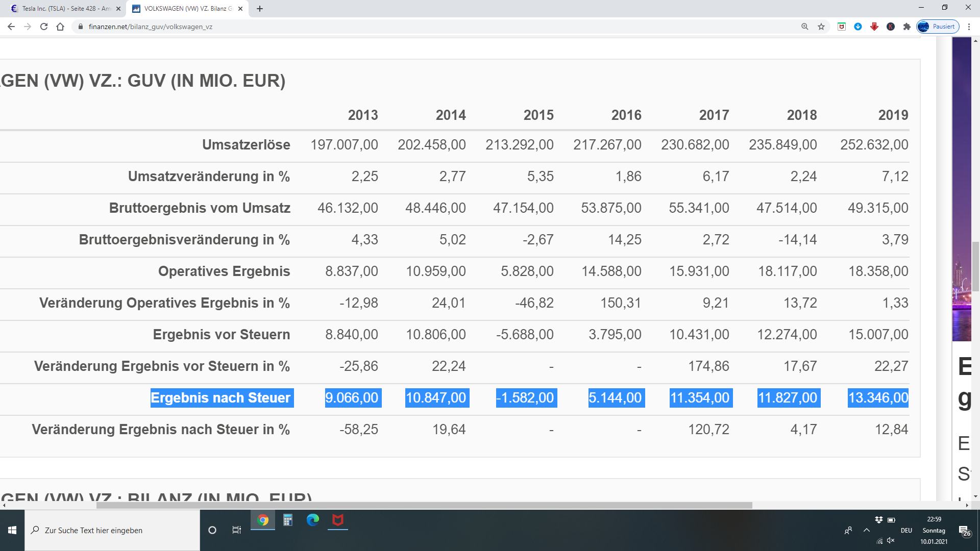Expand hidden system tray icons
The image size is (980, 551).
(x=867, y=530)
